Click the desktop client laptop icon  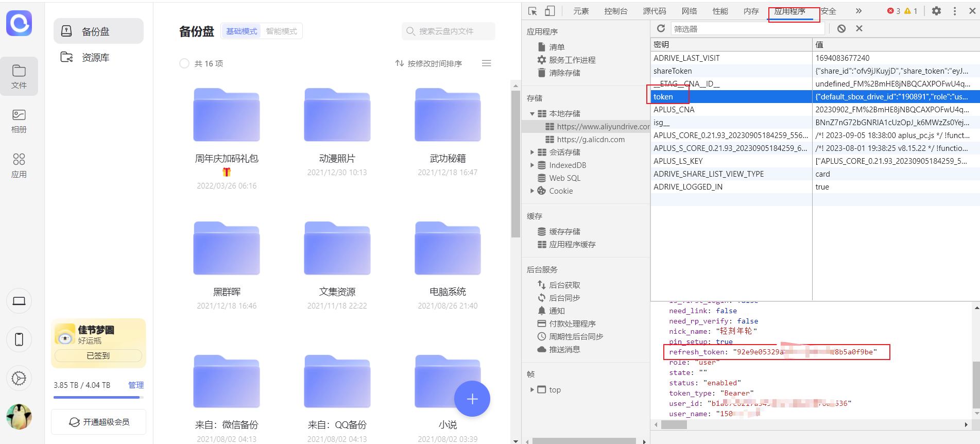[19, 301]
